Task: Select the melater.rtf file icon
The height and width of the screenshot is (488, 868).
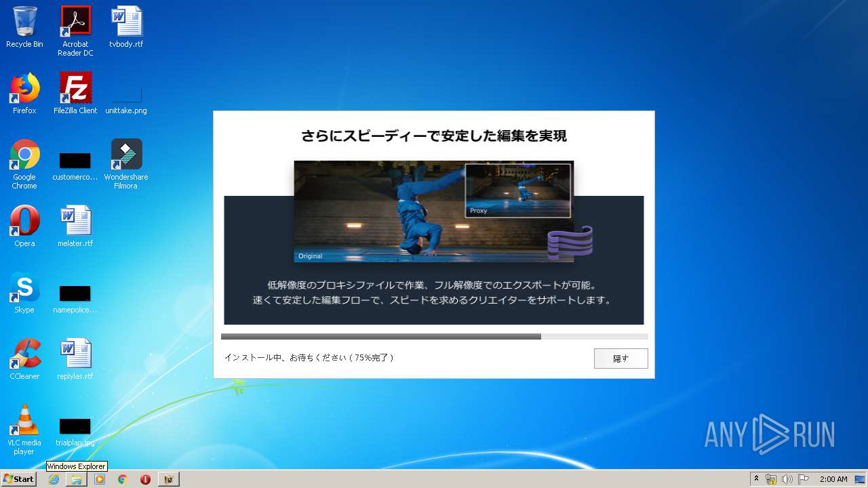Action: [x=75, y=226]
